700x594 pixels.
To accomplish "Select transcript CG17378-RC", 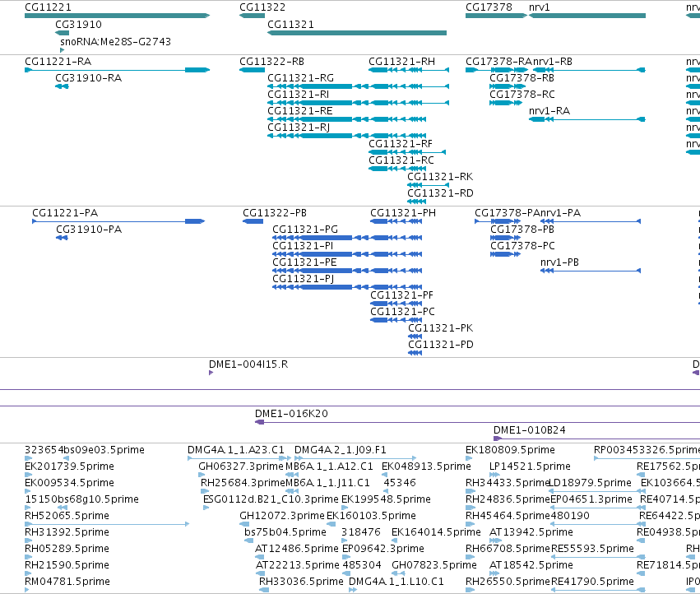I will pyautogui.click(x=506, y=103).
